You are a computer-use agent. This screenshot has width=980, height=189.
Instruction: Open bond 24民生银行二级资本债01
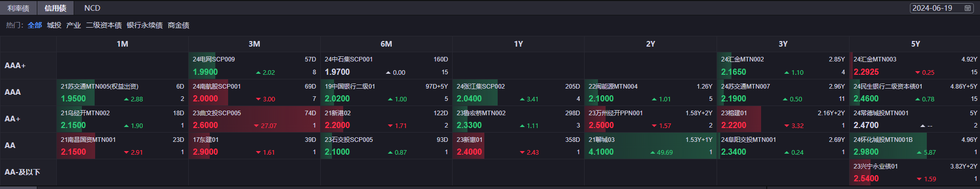tap(888, 87)
